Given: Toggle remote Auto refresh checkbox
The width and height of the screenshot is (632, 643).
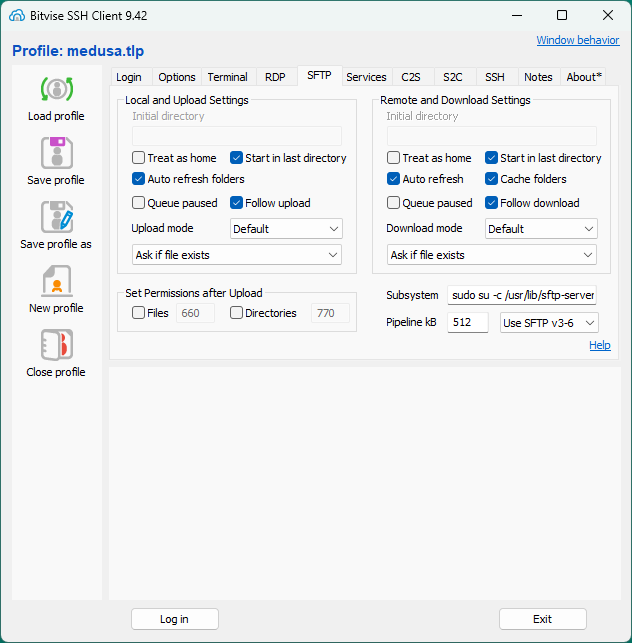Looking at the screenshot, I should 393,179.
